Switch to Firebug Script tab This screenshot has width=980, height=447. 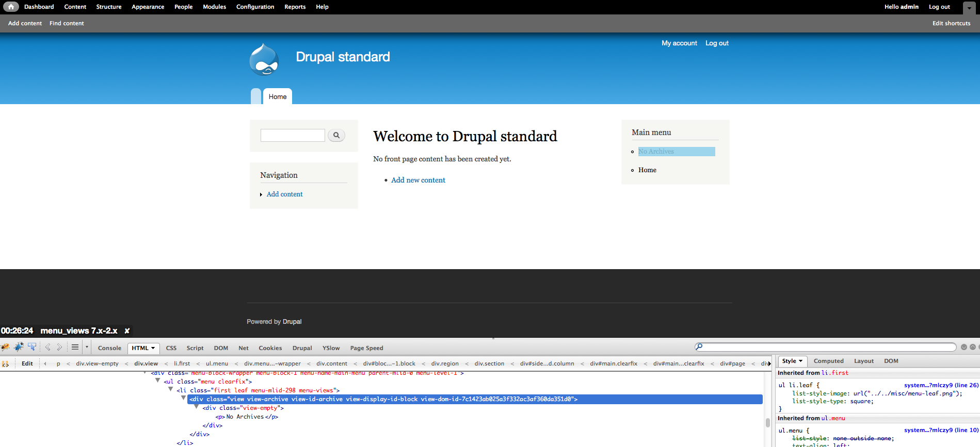pyautogui.click(x=195, y=348)
